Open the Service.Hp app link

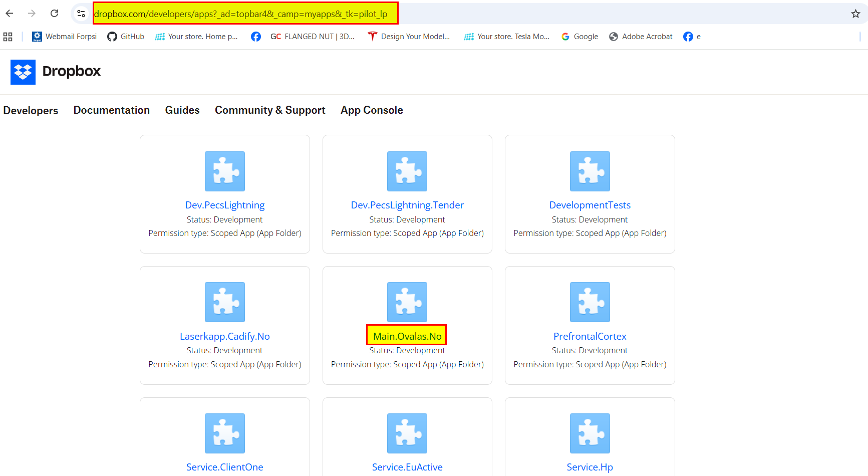(590, 467)
